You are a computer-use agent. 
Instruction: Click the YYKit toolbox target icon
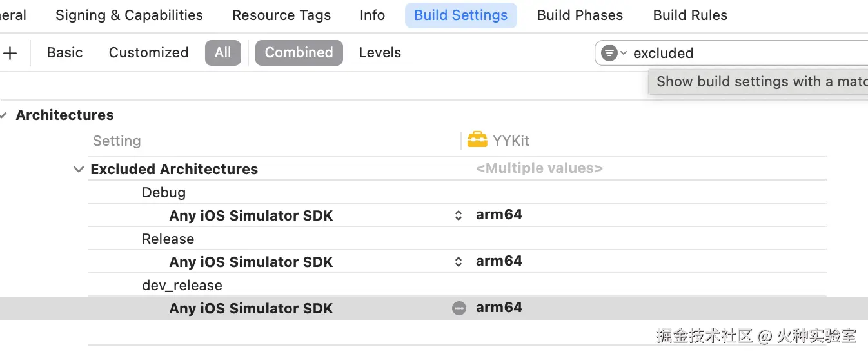tap(477, 140)
